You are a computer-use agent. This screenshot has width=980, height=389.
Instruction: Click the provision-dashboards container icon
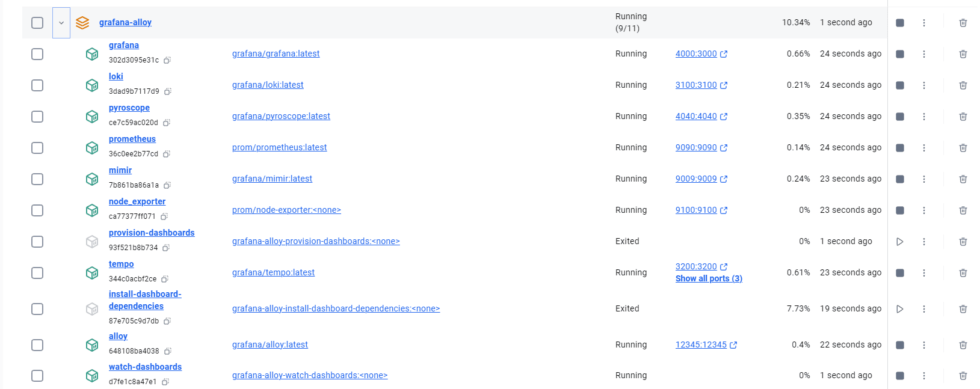click(92, 242)
